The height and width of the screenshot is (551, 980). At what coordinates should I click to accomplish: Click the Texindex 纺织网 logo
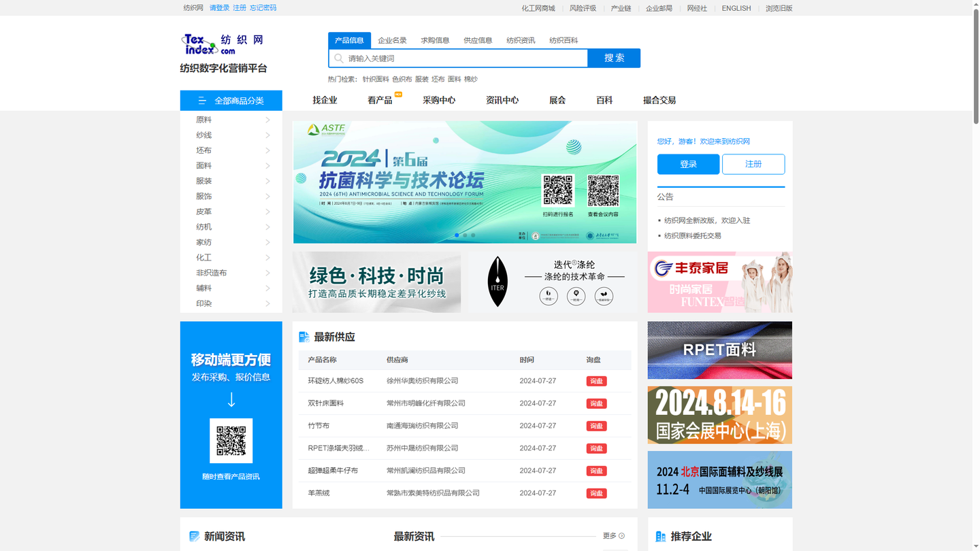pos(223,44)
